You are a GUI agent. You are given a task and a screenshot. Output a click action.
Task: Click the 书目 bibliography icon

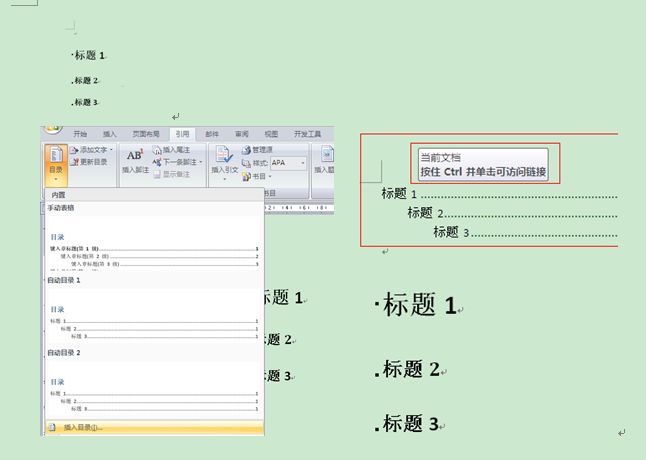click(246, 177)
